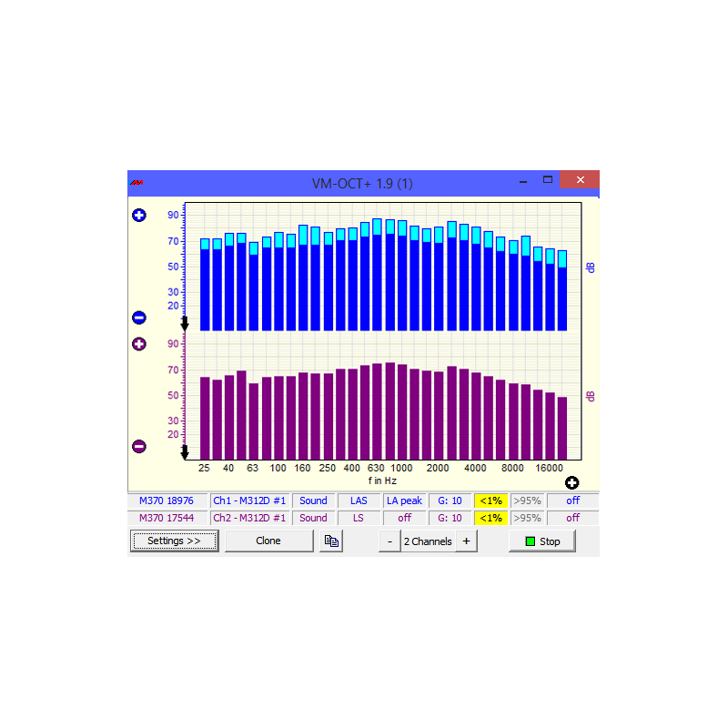Zoom in on the Ch2 spectrum scale
The height and width of the screenshot is (728, 728).
pos(138,344)
